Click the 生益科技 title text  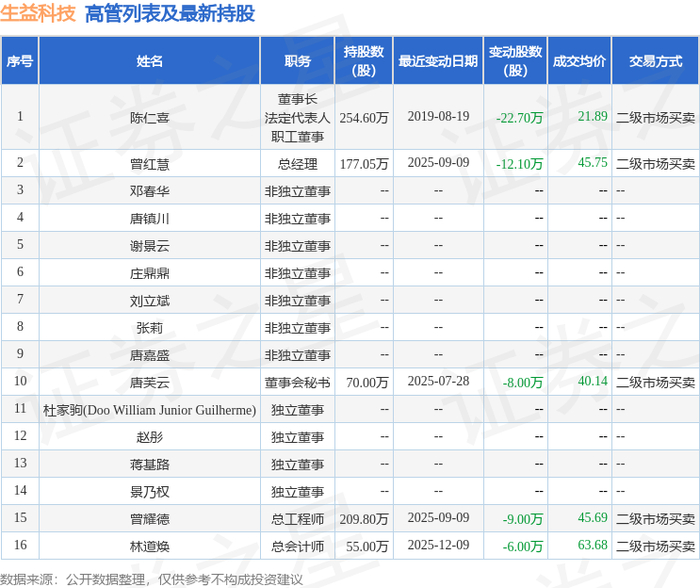(38, 13)
